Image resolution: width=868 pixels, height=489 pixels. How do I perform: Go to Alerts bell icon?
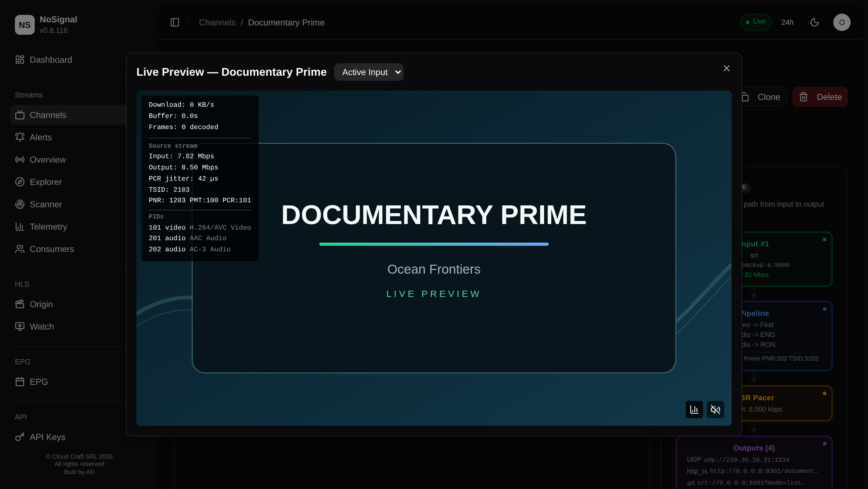click(20, 137)
